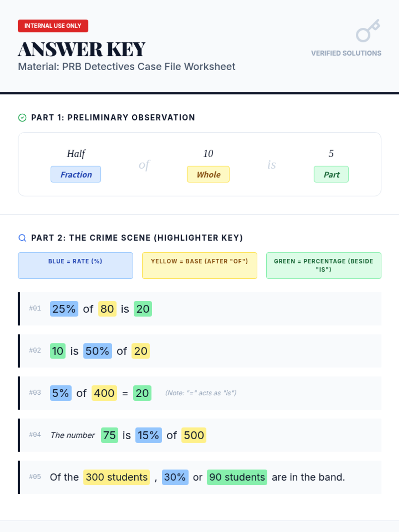The width and height of the screenshot is (399, 532).
Task: Click the Answer Key title heading
Action: point(82,50)
